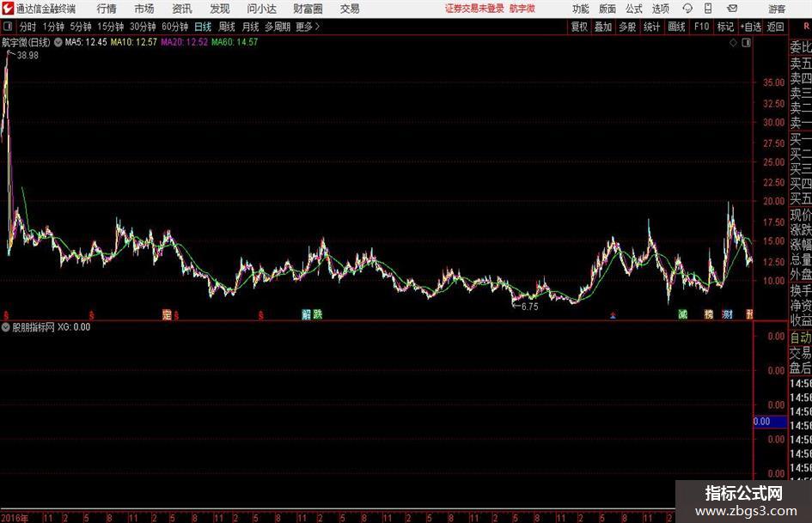Image resolution: width=812 pixels, height=523 pixels.
Task: Click the mobile phone icon
Action: click(708, 9)
